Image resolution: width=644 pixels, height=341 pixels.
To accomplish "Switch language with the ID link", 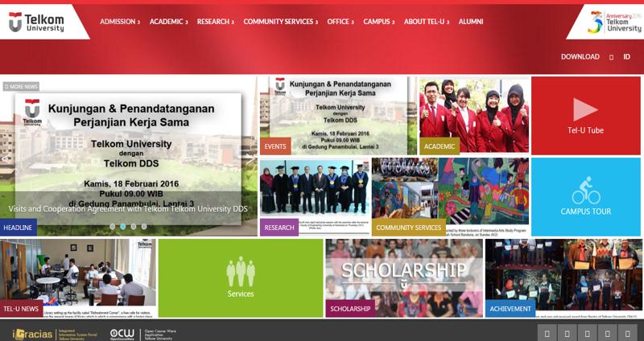I will [626, 57].
